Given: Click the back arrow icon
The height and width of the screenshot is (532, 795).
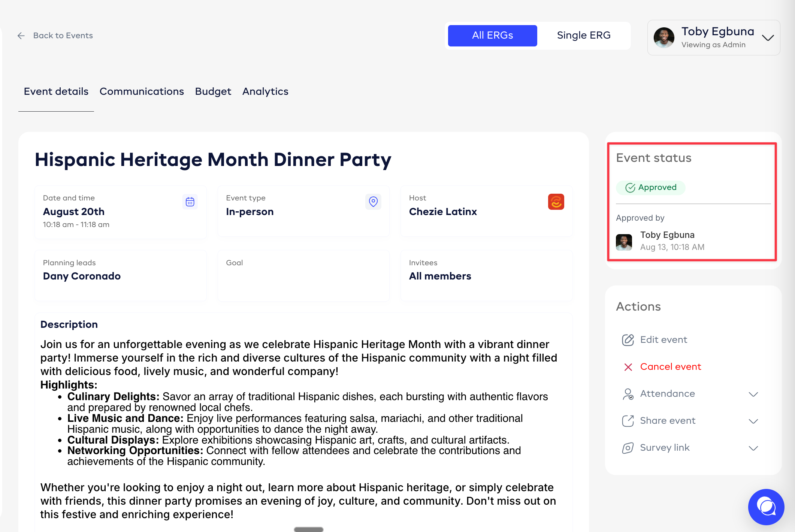Looking at the screenshot, I should pyautogui.click(x=21, y=36).
